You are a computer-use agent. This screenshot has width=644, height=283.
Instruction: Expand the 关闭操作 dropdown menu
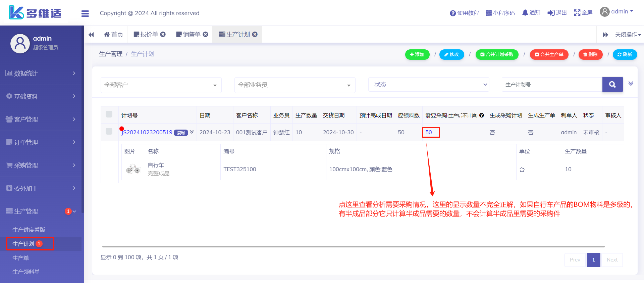click(x=628, y=35)
